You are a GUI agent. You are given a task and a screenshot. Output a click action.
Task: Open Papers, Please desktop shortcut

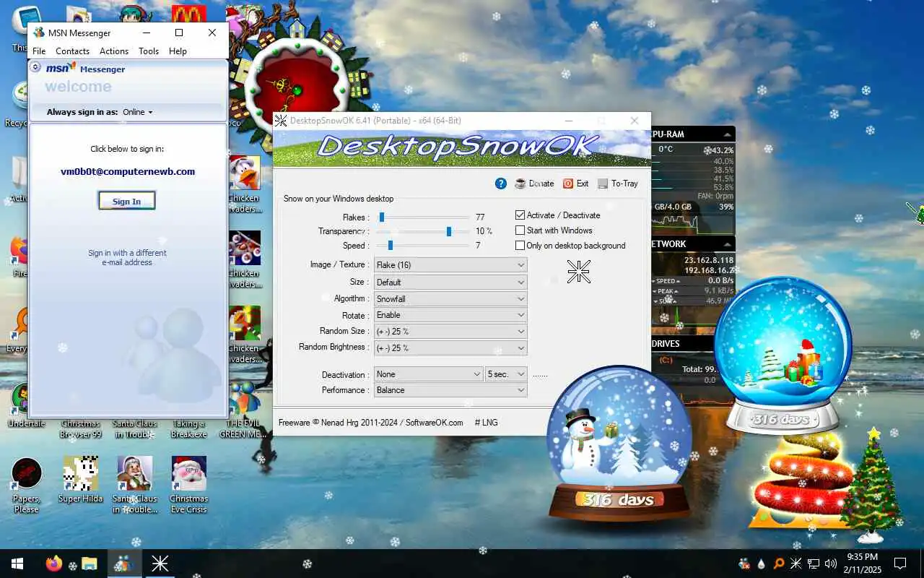pos(27,484)
